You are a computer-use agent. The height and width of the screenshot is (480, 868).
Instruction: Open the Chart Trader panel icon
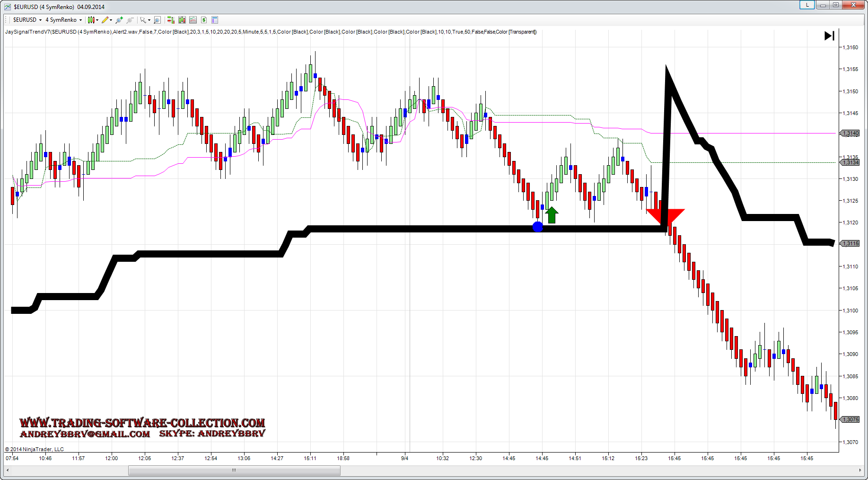pos(171,20)
